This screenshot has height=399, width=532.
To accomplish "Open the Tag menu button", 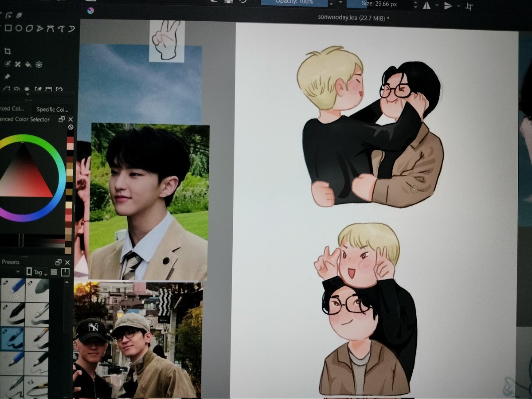I will (36, 272).
